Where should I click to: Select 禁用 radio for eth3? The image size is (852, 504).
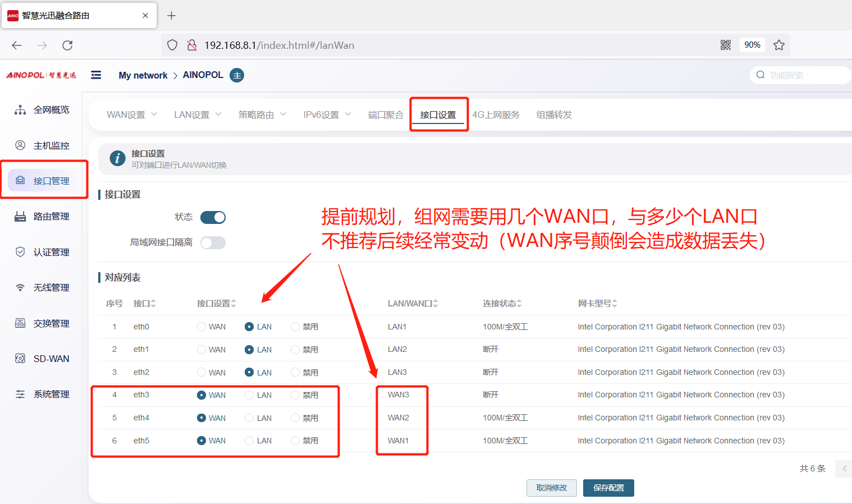295,395
